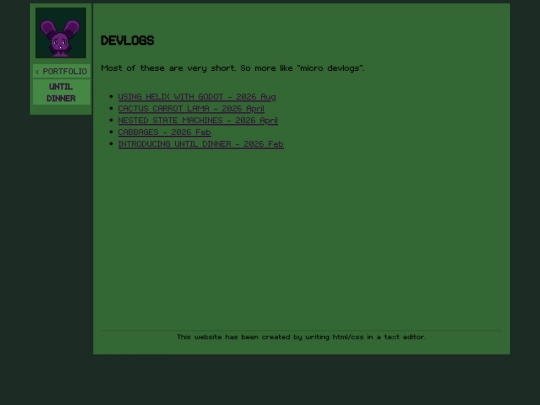Click the purple rabbit avatar image
This screenshot has height=405, width=540.
[x=61, y=33]
